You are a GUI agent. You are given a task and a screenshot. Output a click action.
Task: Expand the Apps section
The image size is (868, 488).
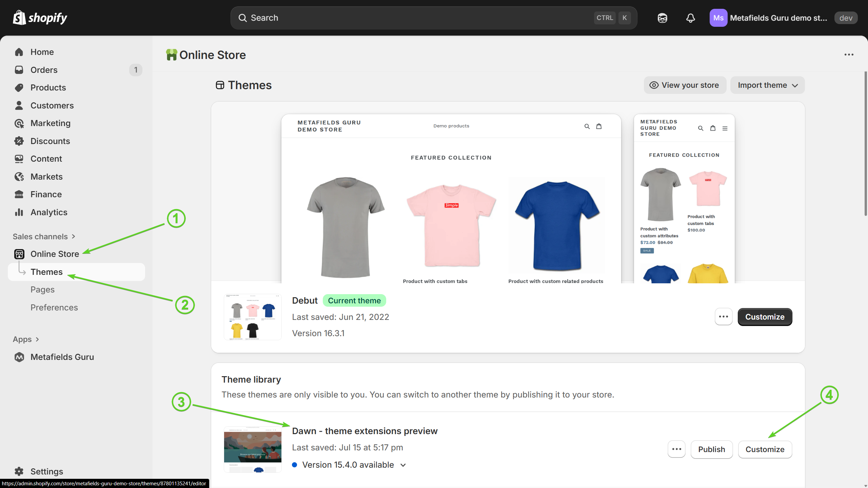point(26,339)
